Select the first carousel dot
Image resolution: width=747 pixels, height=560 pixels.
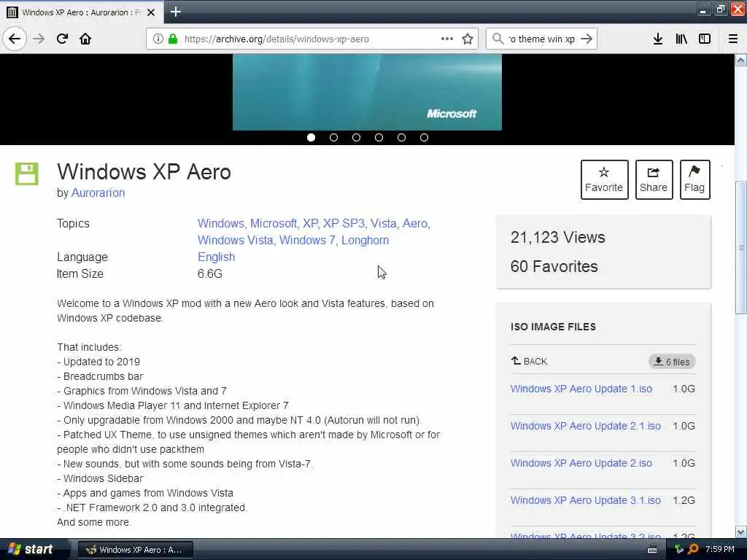[311, 137]
